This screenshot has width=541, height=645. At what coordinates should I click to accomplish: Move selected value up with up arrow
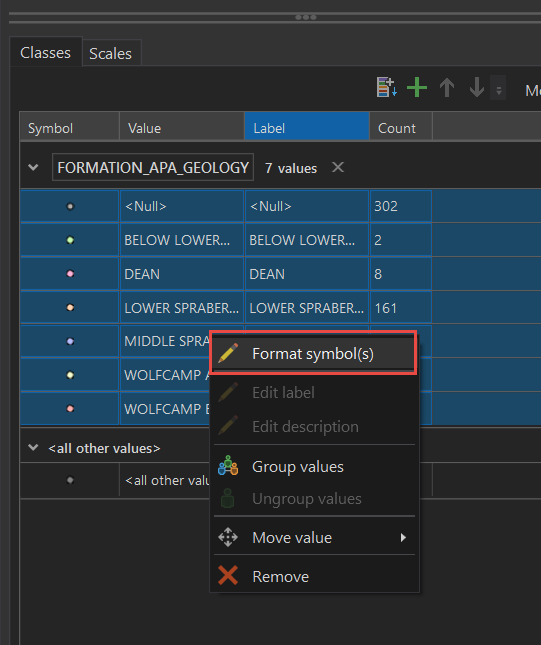click(x=447, y=87)
